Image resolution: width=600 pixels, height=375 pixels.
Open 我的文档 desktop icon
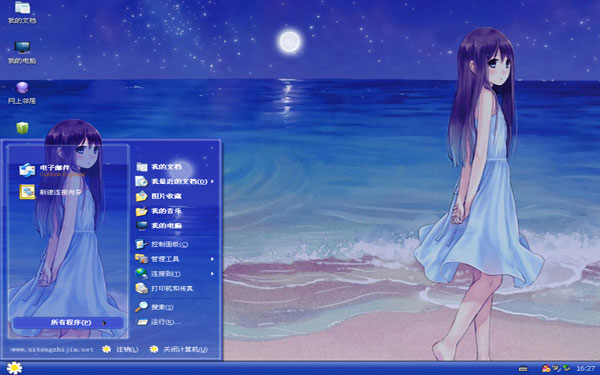point(22,13)
